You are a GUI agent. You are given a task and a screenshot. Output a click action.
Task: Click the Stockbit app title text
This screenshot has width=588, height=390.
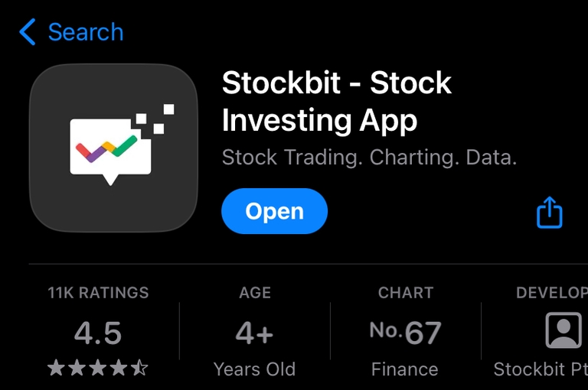coord(337,102)
